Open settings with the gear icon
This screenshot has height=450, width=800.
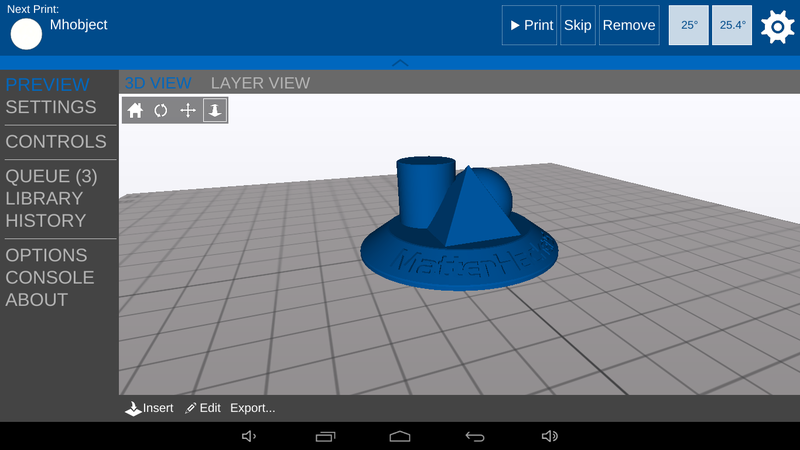[x=777, y=26]
